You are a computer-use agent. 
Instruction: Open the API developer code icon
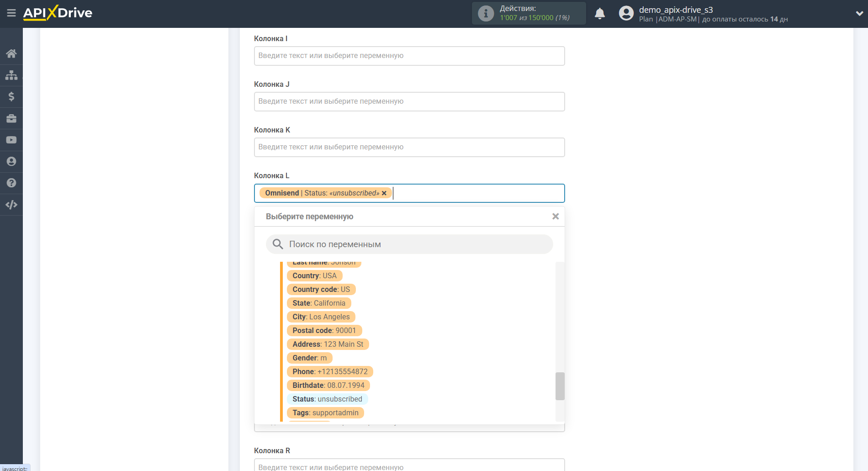(11, 204)
